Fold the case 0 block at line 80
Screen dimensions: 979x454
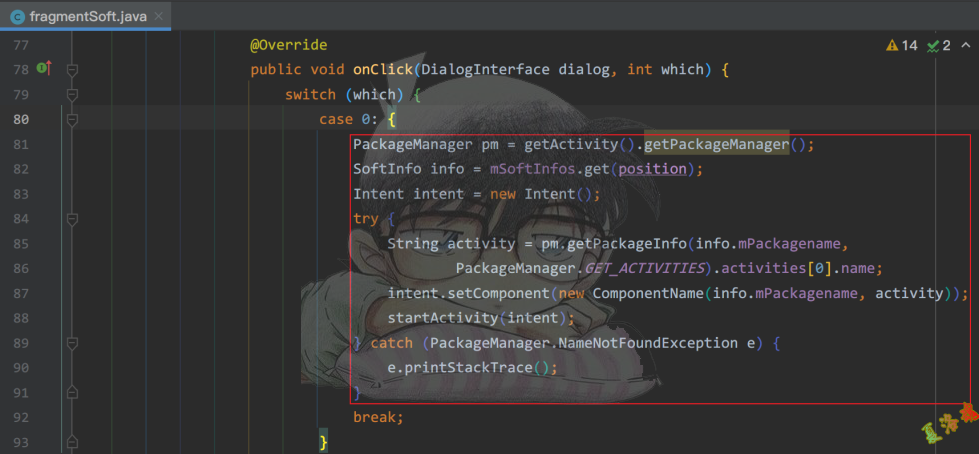click(x=72, y=120)
